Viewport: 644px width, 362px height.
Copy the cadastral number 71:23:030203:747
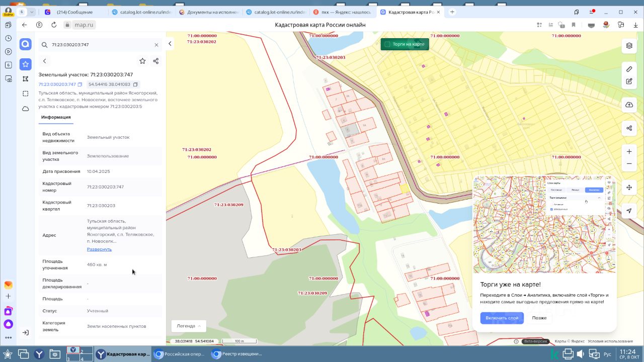click(80, 84)
